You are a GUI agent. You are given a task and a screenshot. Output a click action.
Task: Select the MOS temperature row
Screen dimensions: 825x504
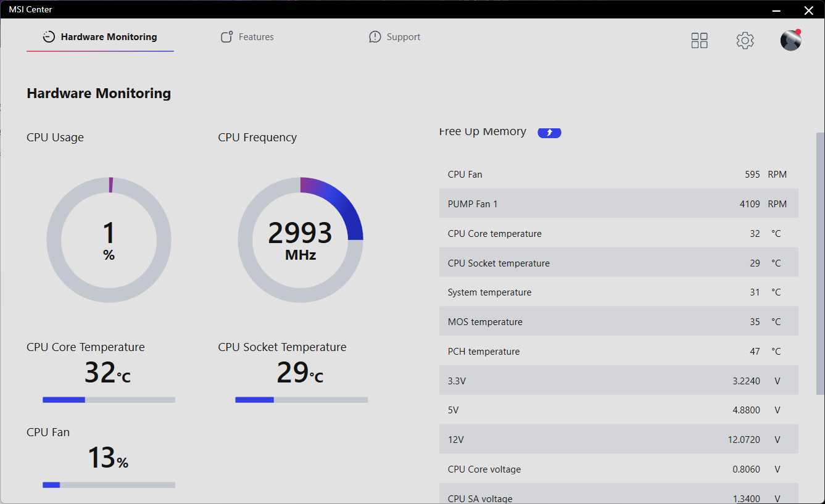coord(619,321)
